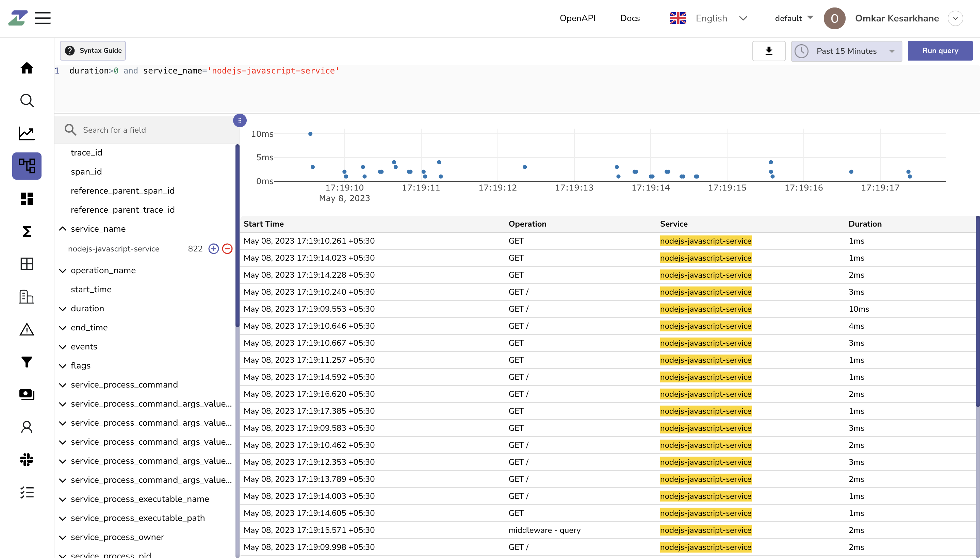The width and height of the screenshot is (980, 558).
Task: Select the Metrics chart icon in sidebar
Action: point(27,133)
